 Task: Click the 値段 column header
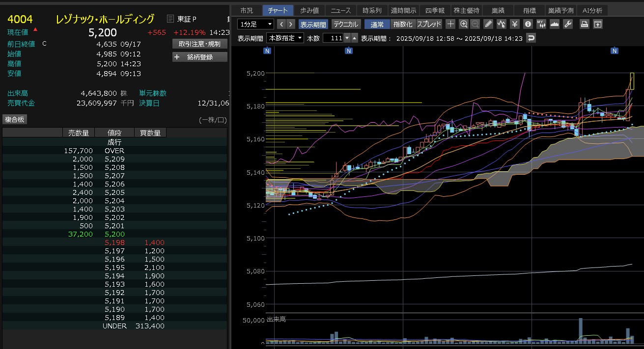[114, 133]
